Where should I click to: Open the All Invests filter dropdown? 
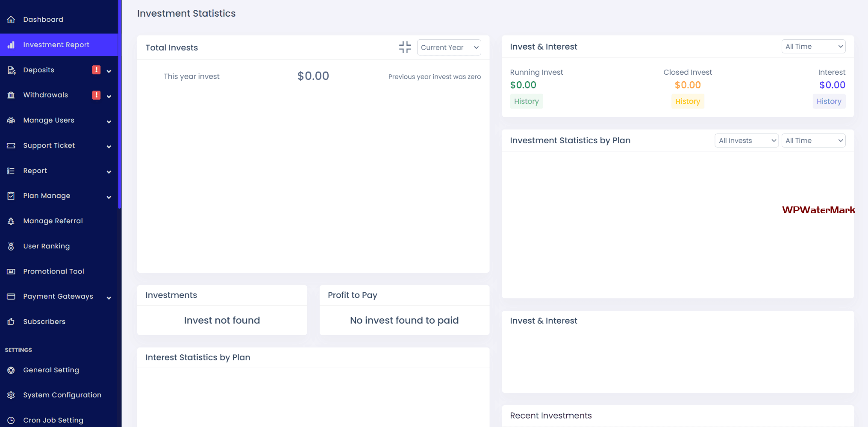[x=746, y=141]
